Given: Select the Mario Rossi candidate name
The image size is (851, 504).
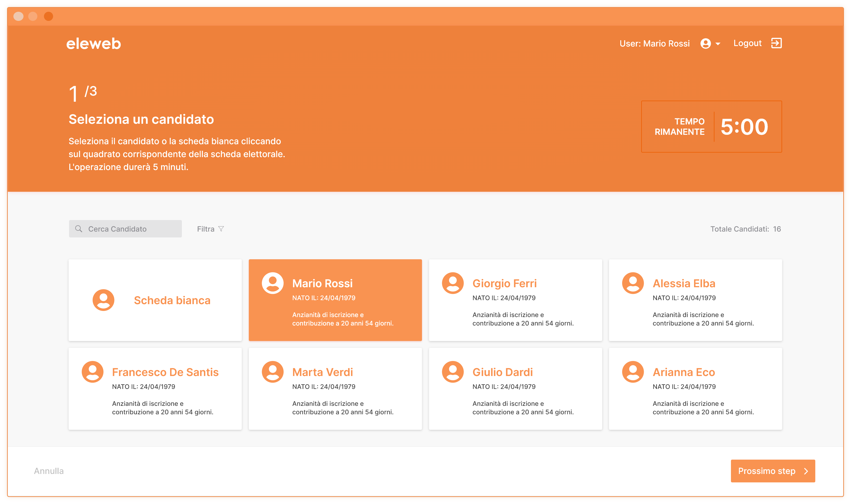Looking at the screenshot, I should click(322, 283).
